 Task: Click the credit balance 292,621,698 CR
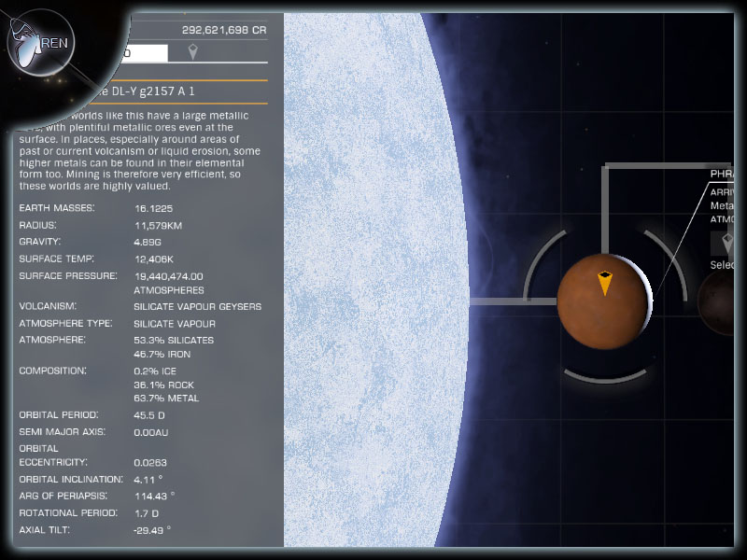pyautogui.click(x=224, y=30)
